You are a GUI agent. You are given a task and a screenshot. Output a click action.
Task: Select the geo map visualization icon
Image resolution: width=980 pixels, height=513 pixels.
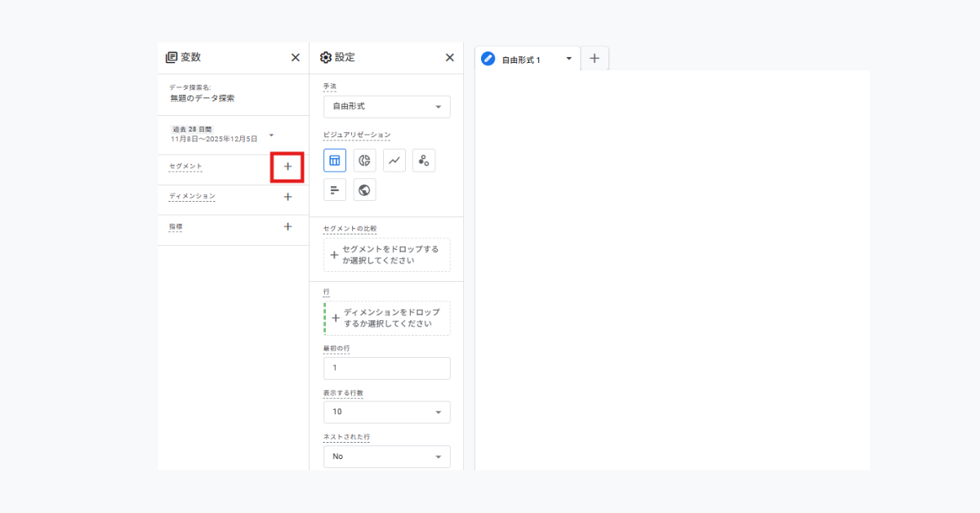[x=365, y=190]
